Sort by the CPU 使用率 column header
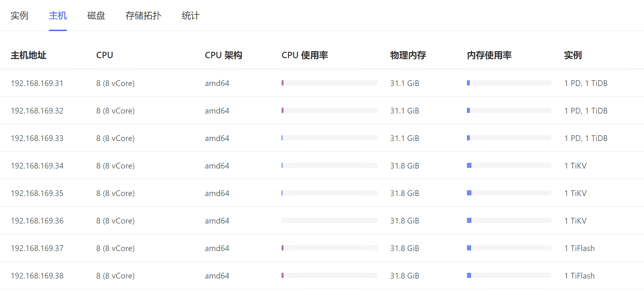Image resolution: width=644 pixels, height=299 pixels. 304,55
